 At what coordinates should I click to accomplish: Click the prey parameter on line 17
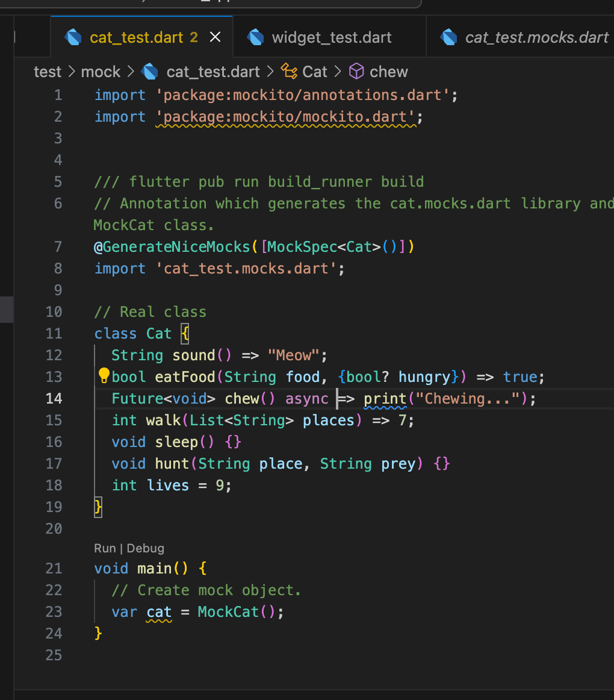tap(398, 464)
